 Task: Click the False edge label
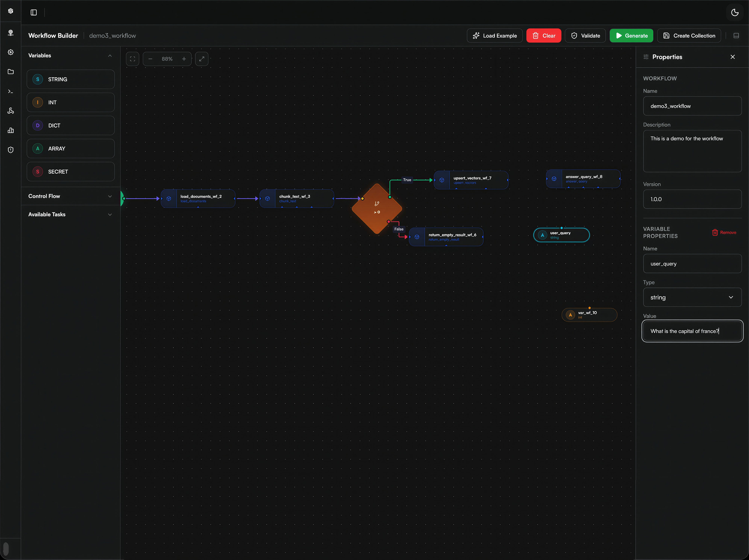(399, 229)
